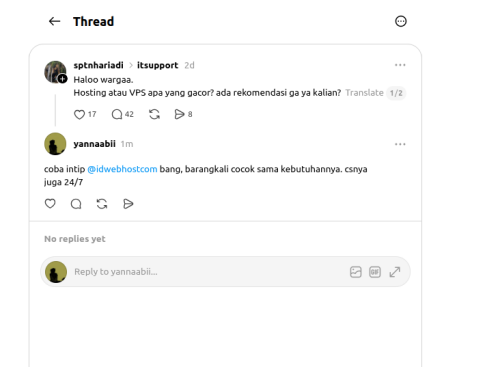Expand the reply composer with arrows icon
The width and height of the screenshot is (500, 367).
point(395,272)
